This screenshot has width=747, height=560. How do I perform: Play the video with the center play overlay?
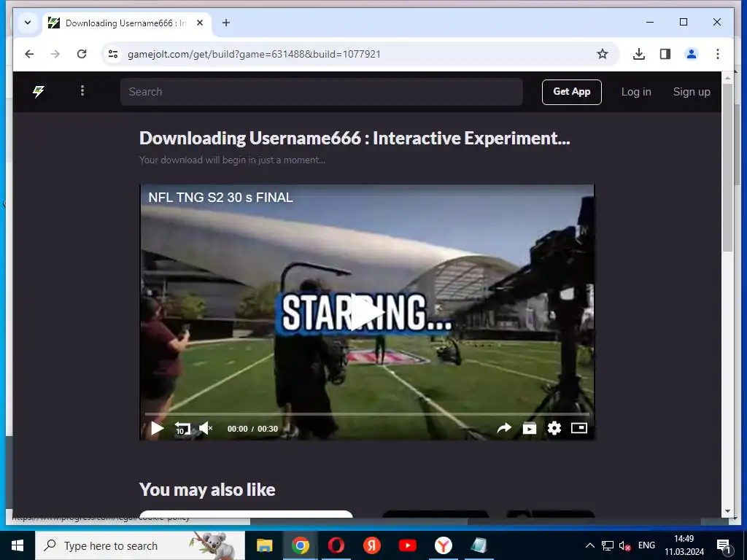[x=367, y=312]
